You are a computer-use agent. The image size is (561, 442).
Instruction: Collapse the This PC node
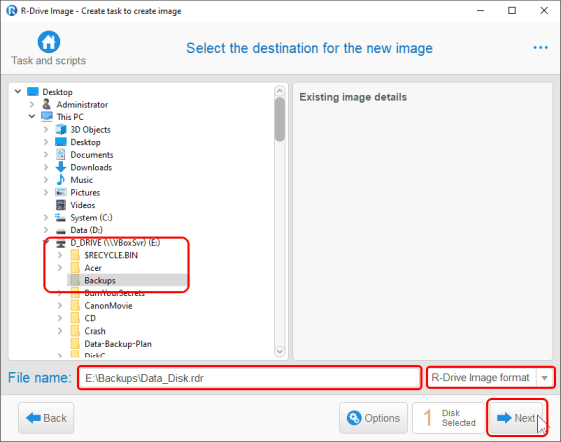tap(32, 116)
